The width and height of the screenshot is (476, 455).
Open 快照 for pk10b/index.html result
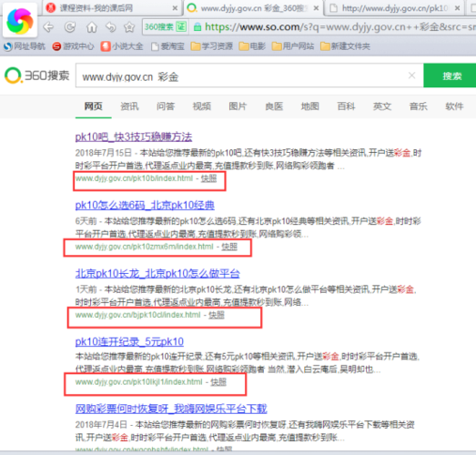click(x=208, y=178)
